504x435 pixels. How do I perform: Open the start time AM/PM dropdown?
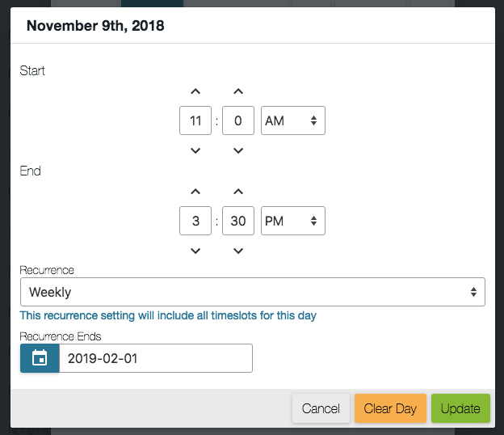pos(293,121)
